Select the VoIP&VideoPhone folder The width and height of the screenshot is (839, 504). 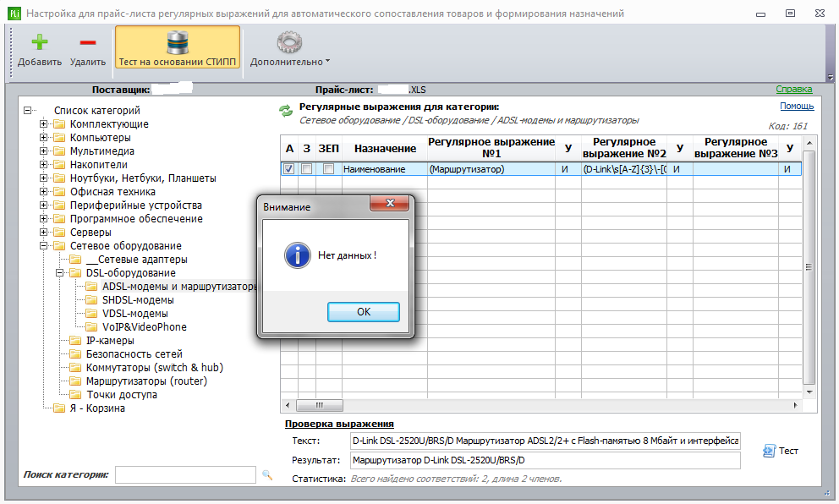click(145, 327)
